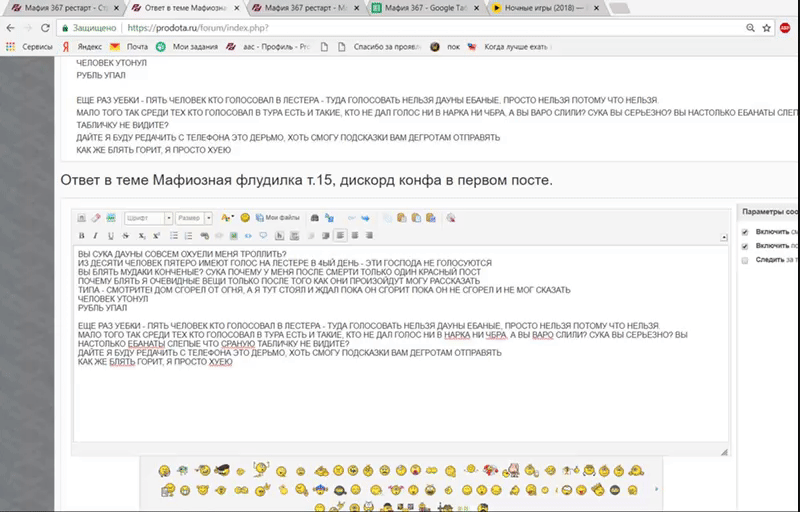Viewport: 800px width, 512px height.
Task: Insert a bulleted list
Action: point(174,236)
